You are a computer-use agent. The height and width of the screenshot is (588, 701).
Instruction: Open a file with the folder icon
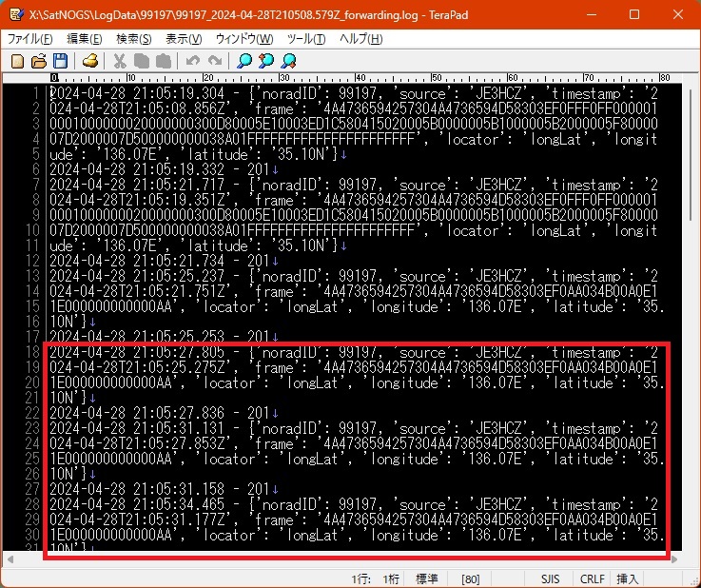[39, 61]
